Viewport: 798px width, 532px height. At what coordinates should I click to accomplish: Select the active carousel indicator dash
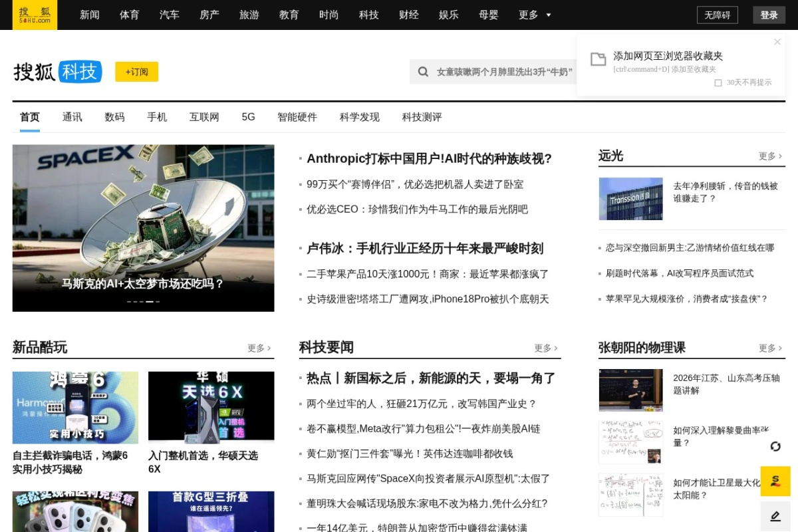click(150, 302)
